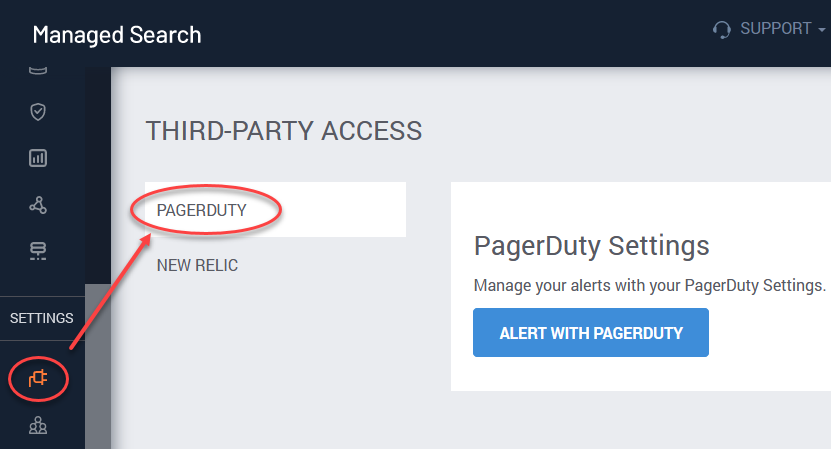Open the people group icon below plug
Screen dimensions: 831x449
[x=38, y=426]
